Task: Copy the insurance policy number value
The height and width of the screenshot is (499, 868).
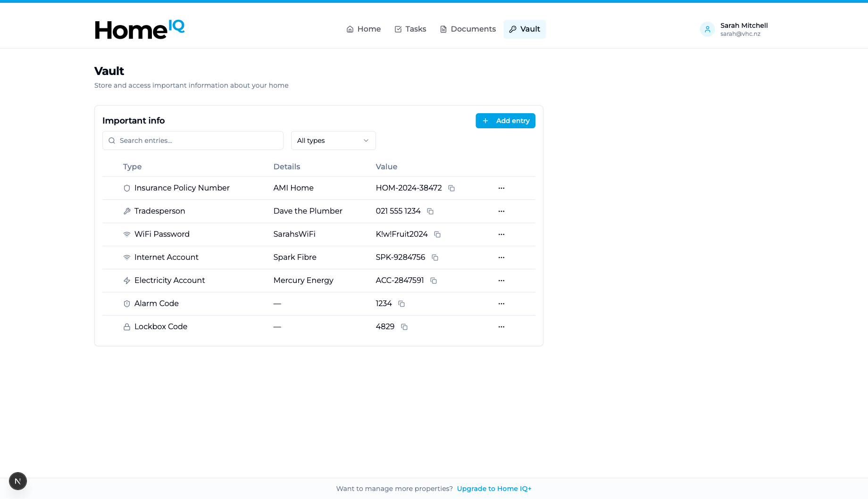Action: (451, 188)
